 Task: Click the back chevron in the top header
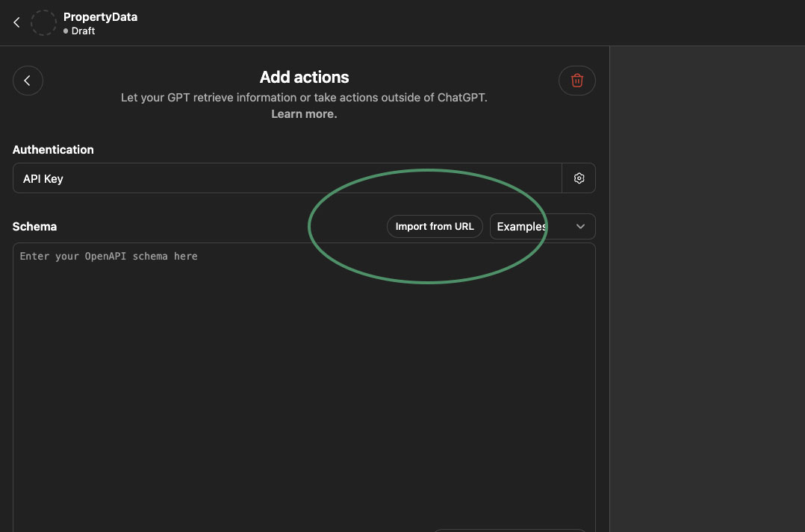pyautogui.click(x=16, y=22)
